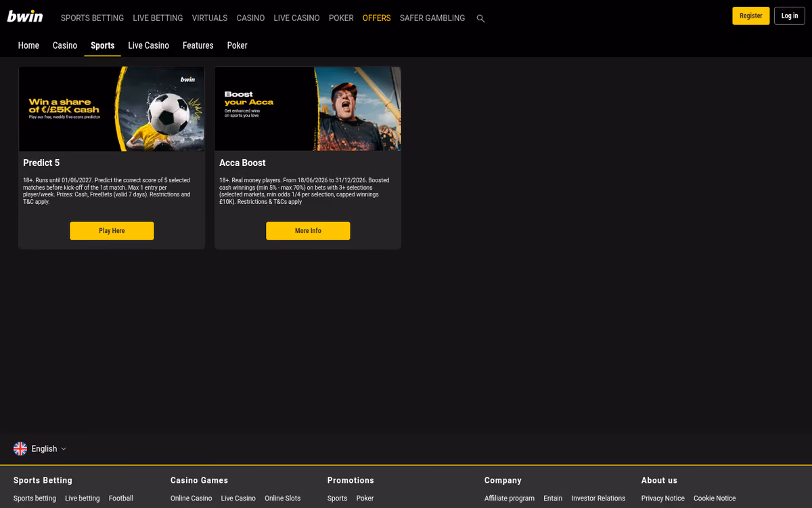
Task: Switch to the Poker offers tab
Action: pyautogui.click(x=238, y=45)
